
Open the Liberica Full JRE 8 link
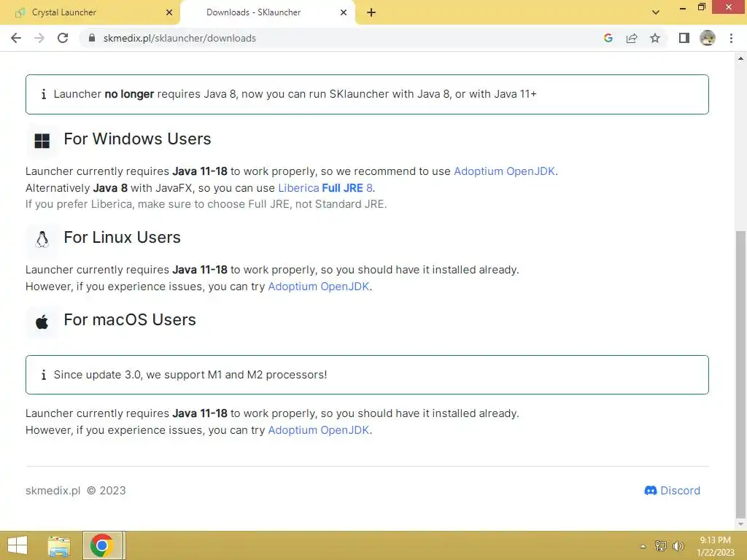(x=325, y=188)
